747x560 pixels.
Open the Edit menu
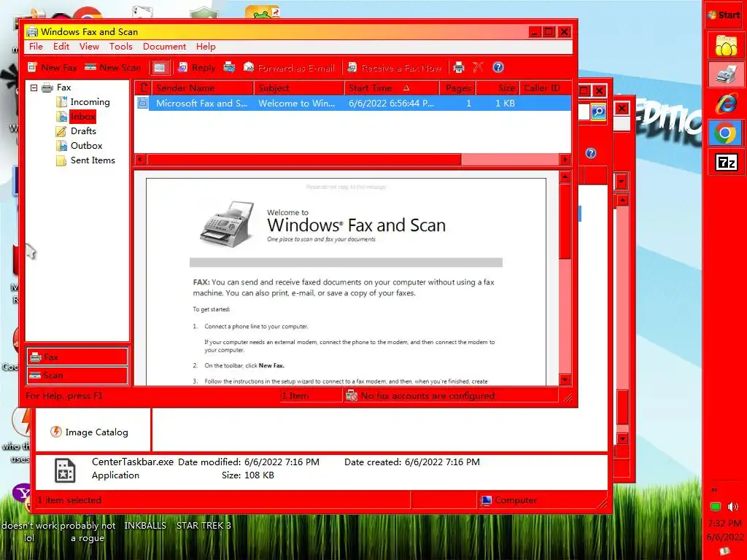pos(61,46)
